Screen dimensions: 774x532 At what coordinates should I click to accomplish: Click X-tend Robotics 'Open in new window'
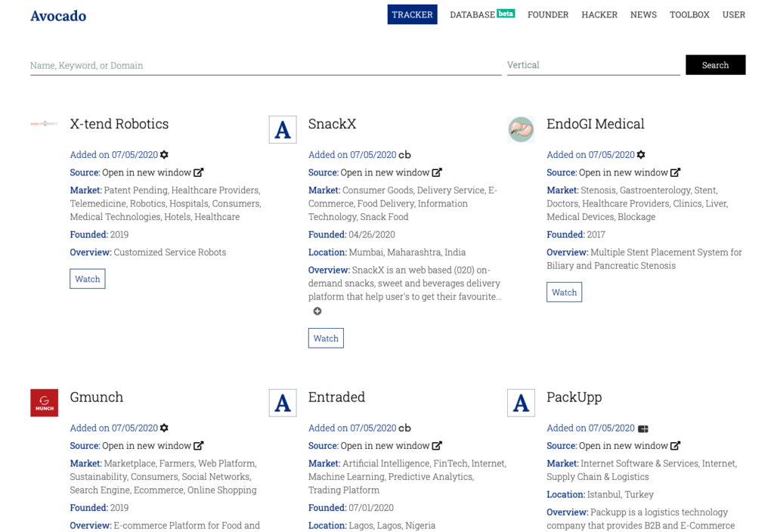coord(147,172)
